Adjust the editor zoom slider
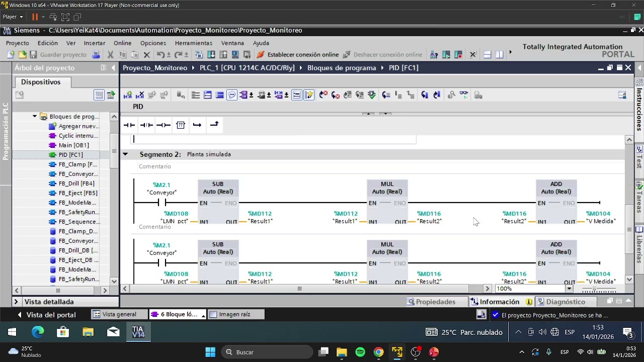Screen dimensions: 644x362 pos(594,289)
